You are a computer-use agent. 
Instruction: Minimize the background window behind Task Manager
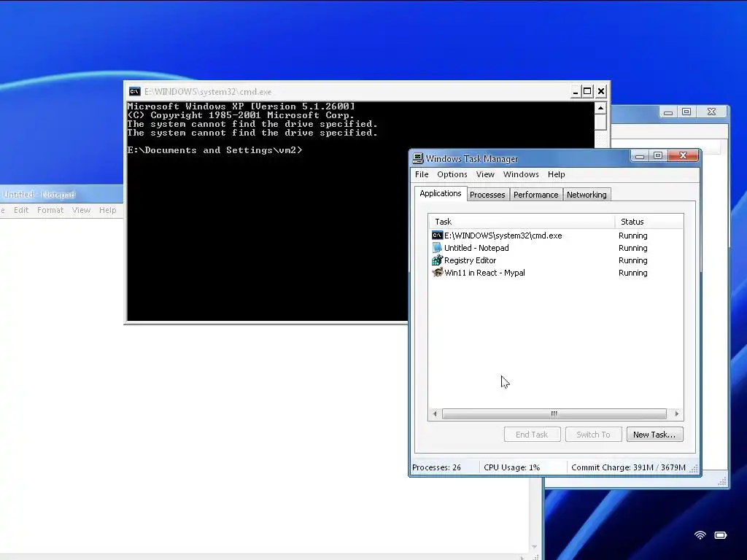pyautogui.click(x=668, y=112)
